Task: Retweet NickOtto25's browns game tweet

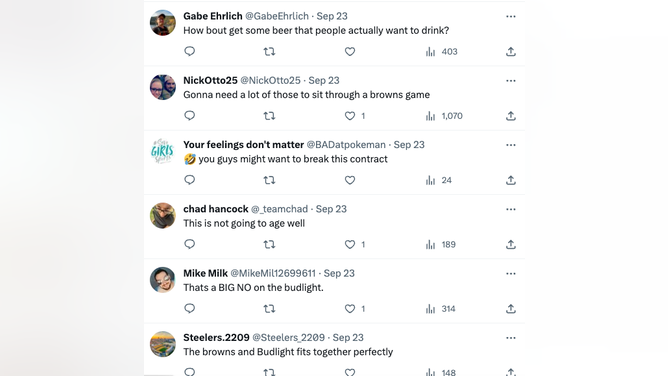Action: coord(269,116)
